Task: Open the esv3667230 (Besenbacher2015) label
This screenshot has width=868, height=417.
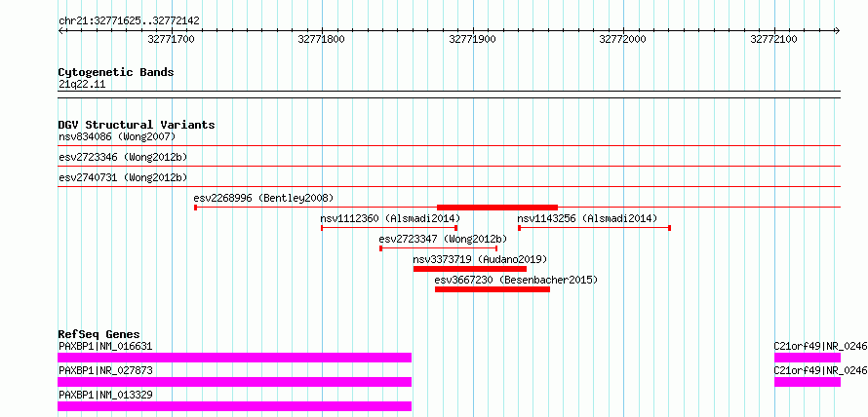Action: tap(517, 280)
